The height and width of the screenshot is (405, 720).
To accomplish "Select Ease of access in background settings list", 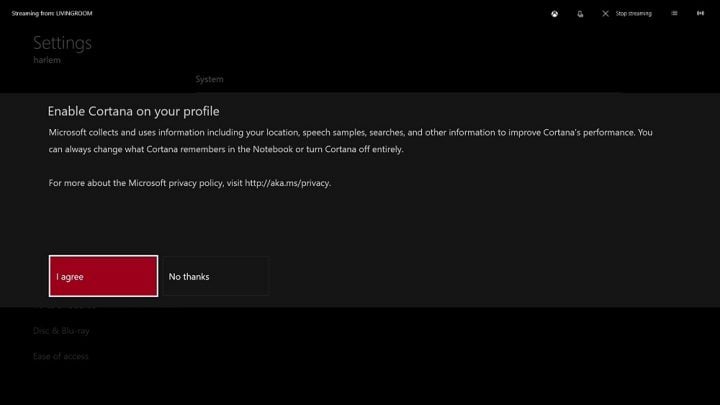I will (61, 356).
